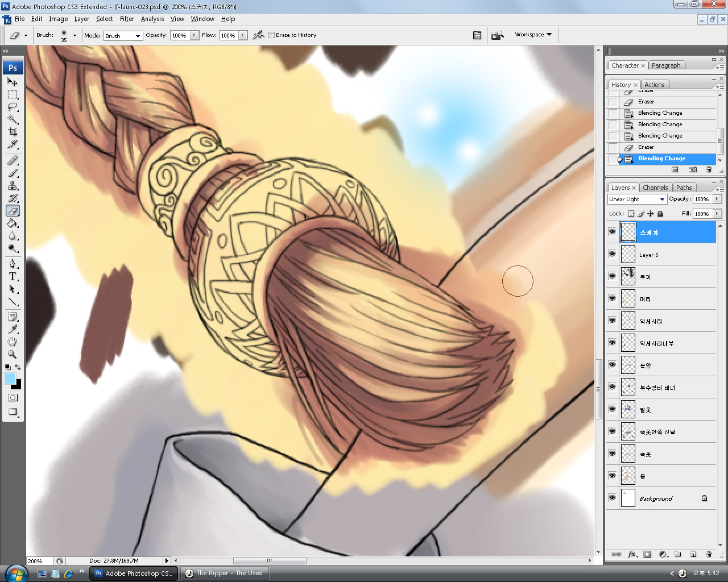The width and height of the screenshot is (728, 582).
Task: Hide the 무기 layer
Action: 612,276
